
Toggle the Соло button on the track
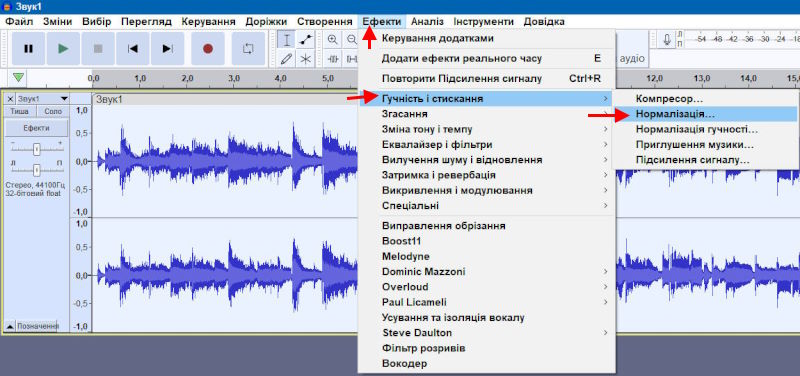pyautogui.click(x=53, y=111)
